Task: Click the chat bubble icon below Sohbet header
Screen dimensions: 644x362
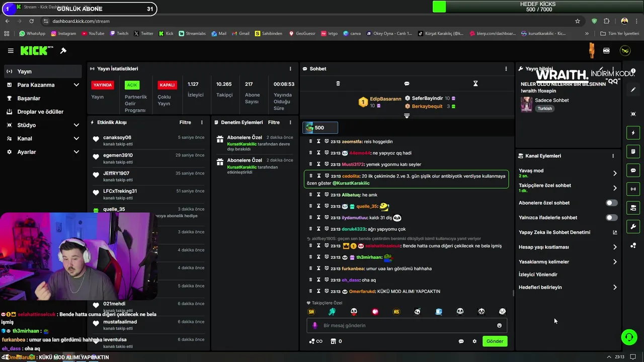Action: pyautogui.click(x=407, y=83)
